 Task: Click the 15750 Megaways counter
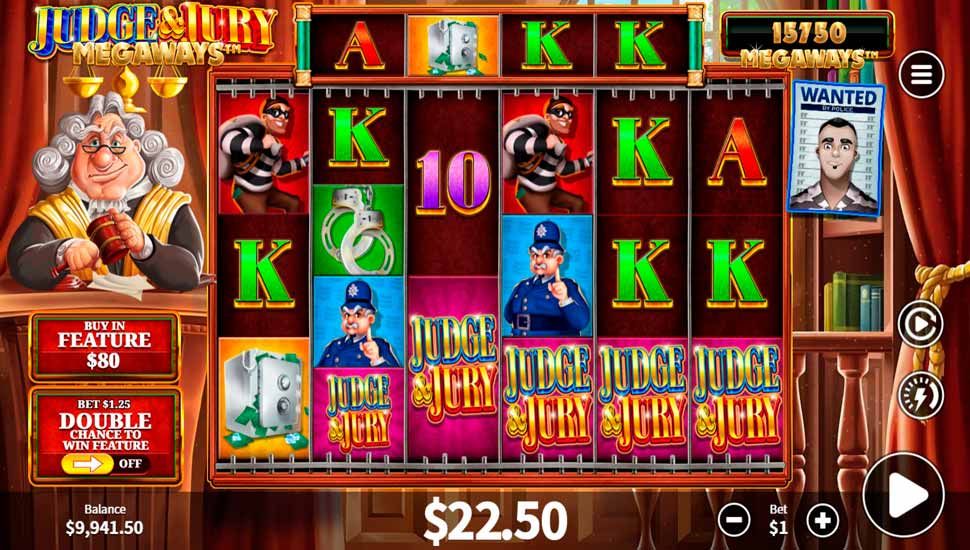808,40
